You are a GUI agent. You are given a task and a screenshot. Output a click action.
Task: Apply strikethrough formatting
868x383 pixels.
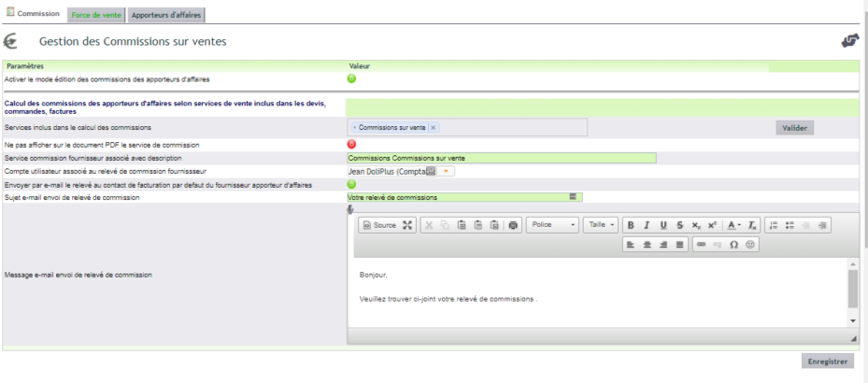[680, 225]
